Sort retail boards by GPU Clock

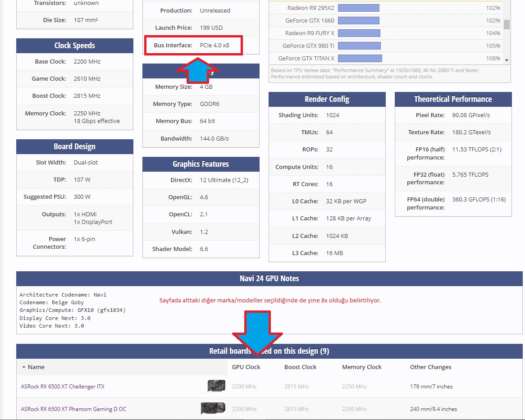tap(246, 367)
